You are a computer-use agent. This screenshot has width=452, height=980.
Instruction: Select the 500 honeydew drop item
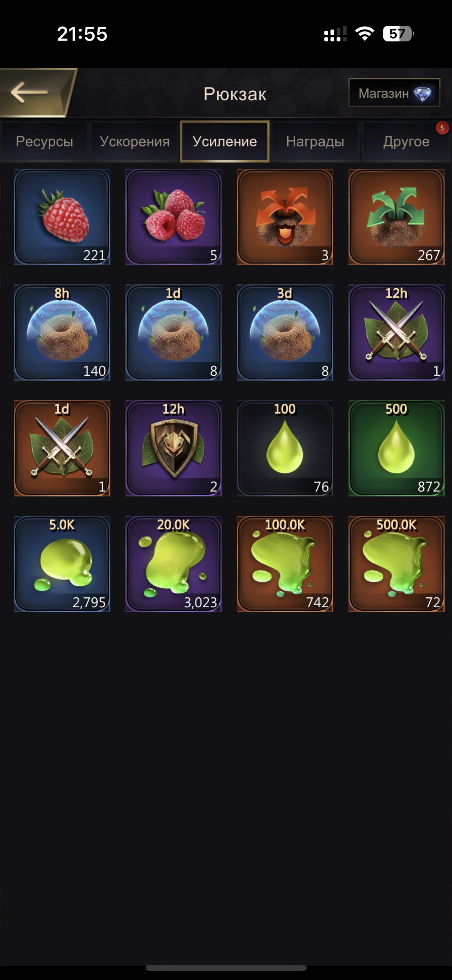[396, 448]
